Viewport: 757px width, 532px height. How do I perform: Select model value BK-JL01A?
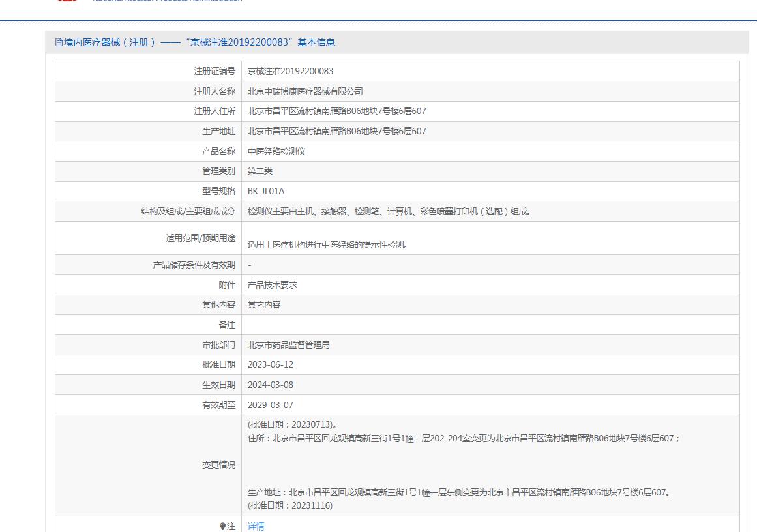point(266,191)
